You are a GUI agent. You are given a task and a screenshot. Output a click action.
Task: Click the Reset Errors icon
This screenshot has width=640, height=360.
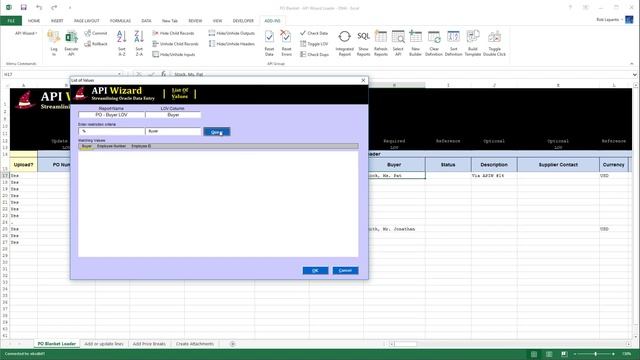[x=286, y=43]
